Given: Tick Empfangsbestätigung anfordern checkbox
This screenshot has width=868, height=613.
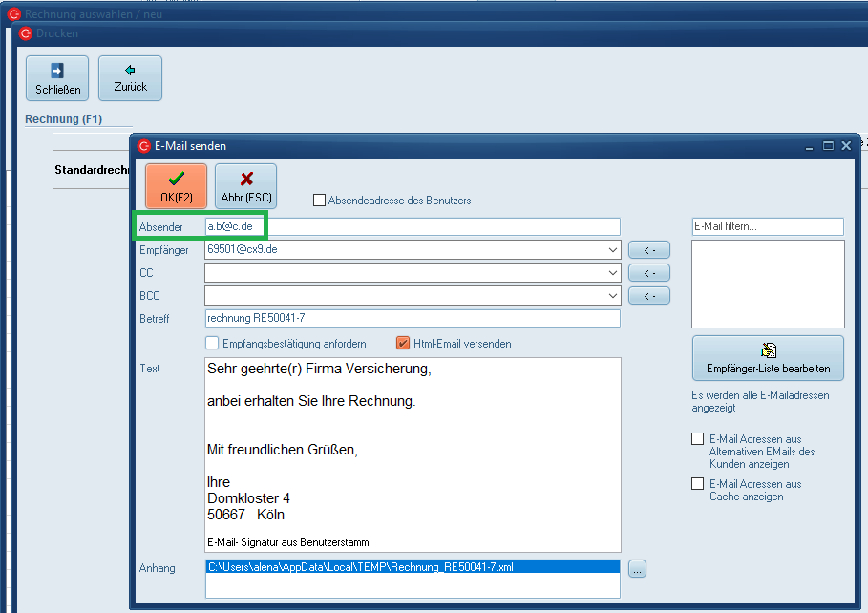Looking at the screenshot, I should 212,344.
